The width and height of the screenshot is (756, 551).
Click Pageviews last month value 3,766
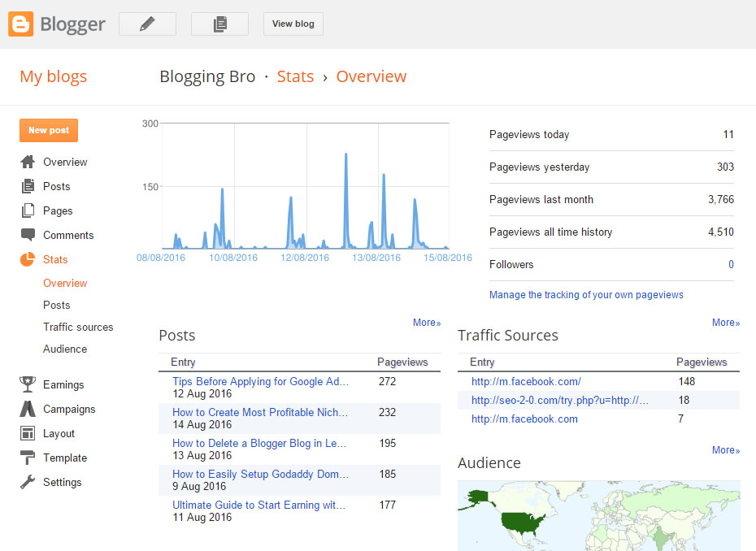click(721, 199)
